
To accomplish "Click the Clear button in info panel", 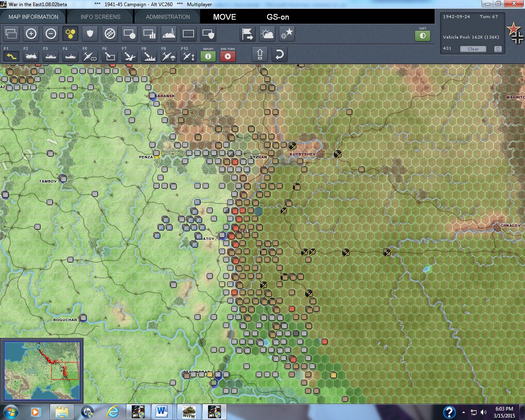I will point(473,49).
